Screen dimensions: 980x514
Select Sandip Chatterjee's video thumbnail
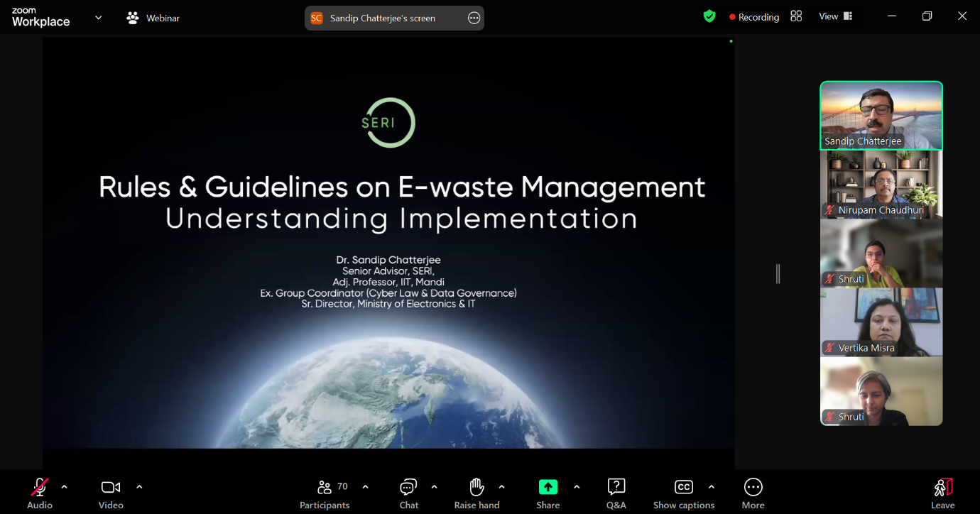coord(881,115)
